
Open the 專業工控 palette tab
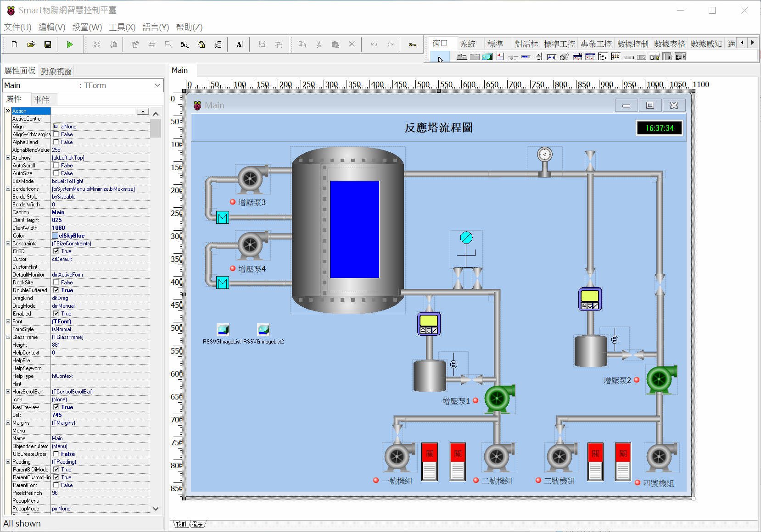click(596, 44)
